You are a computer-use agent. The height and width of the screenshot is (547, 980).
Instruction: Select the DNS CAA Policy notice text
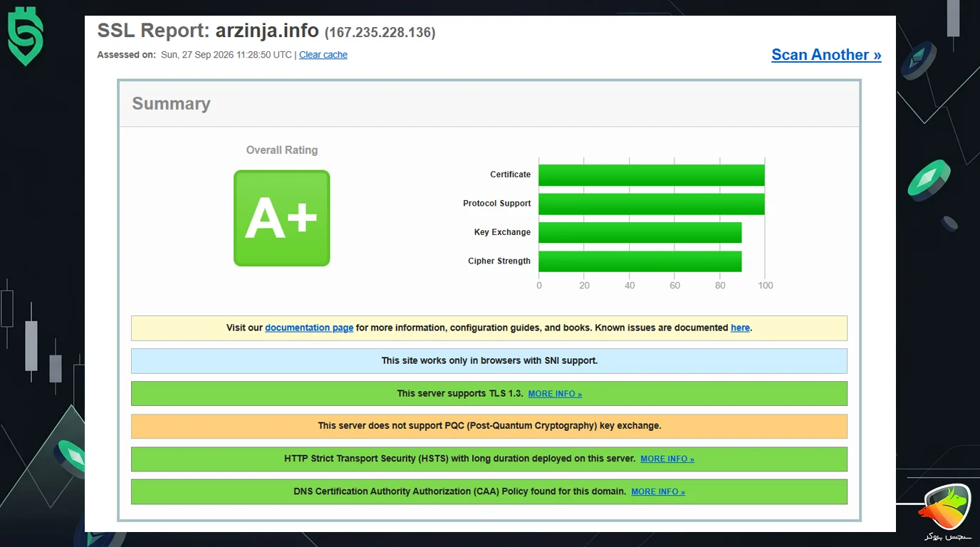click(x=460, y=491)
